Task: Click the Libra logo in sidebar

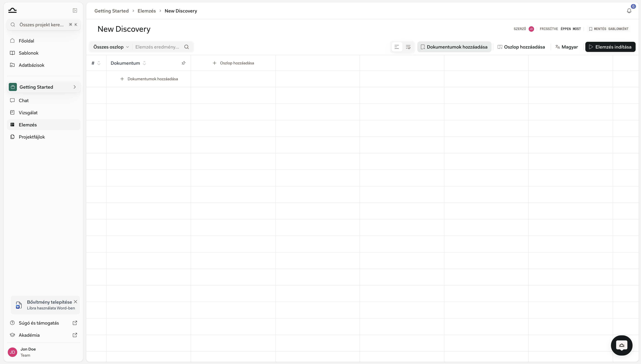Action: click(x=12, y=10)
